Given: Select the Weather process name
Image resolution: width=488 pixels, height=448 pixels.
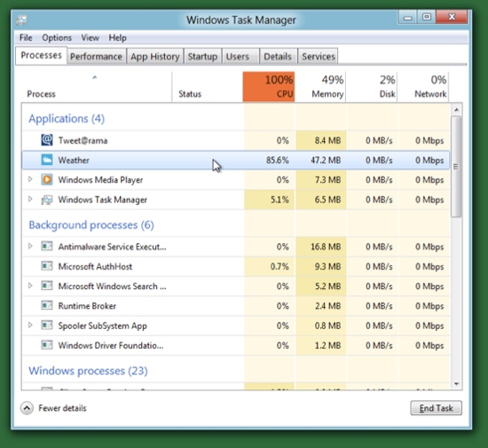Looking at the screenshot, I should point(74,161).
